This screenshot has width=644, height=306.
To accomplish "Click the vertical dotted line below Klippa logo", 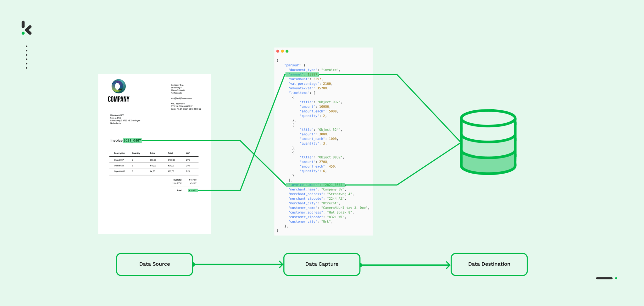I will 27,57.
